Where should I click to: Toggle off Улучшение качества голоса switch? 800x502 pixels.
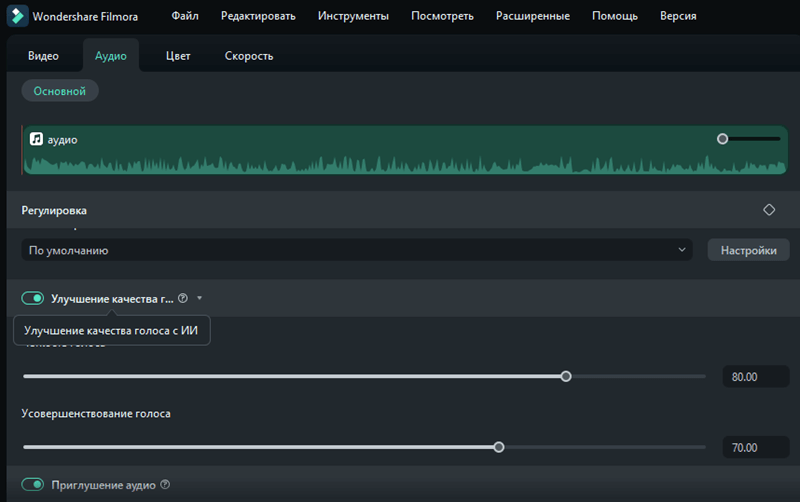[x=33, y=298]
